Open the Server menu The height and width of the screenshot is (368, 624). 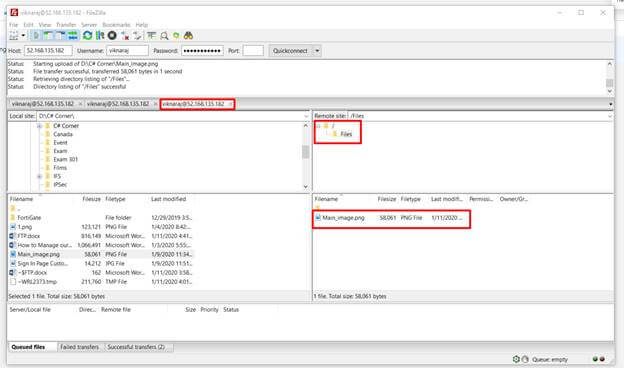click(89, 25)
